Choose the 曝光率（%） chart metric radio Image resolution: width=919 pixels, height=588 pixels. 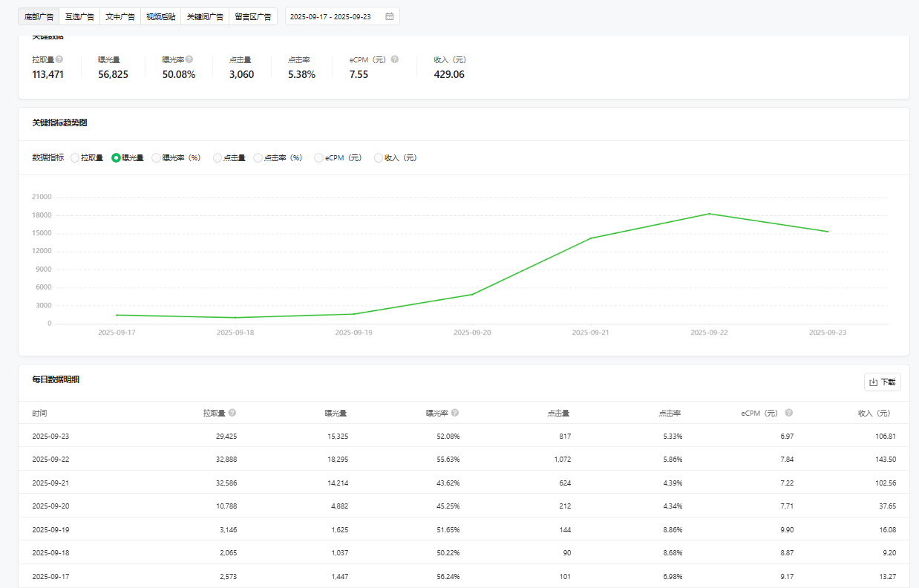tap(156, 157)
